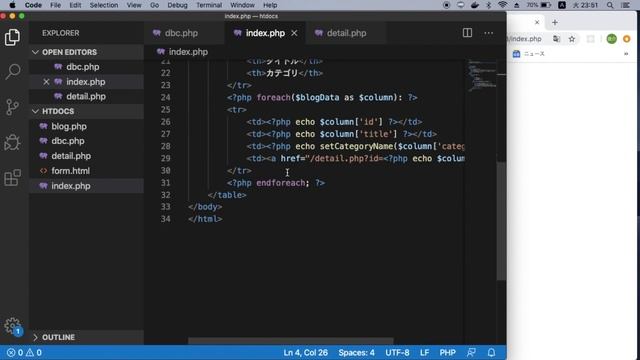Click Ln 4, Col 26 in status bar
The height and width of the screenshot is (360, 640).
[x=305, y=353]
